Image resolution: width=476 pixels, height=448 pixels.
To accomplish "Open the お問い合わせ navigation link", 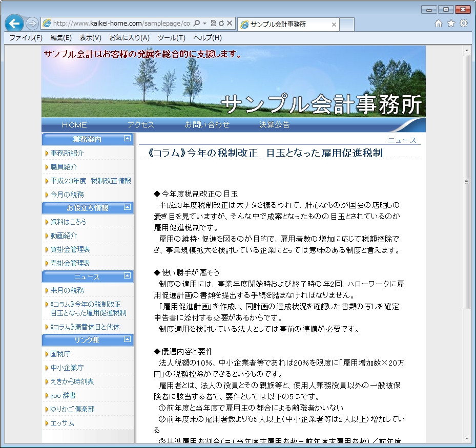I will (208, 124).
